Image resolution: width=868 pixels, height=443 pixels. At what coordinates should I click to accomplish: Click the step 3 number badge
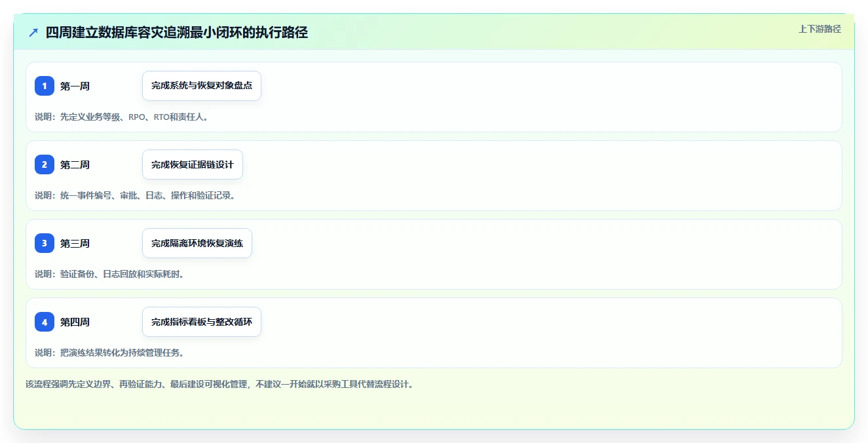coord(45,243)
